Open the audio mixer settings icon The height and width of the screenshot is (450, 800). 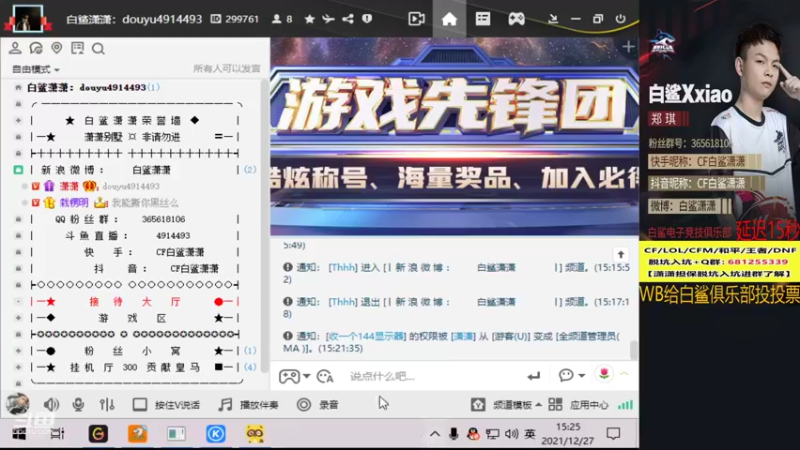pyautogui.click(x=107, y=405)
